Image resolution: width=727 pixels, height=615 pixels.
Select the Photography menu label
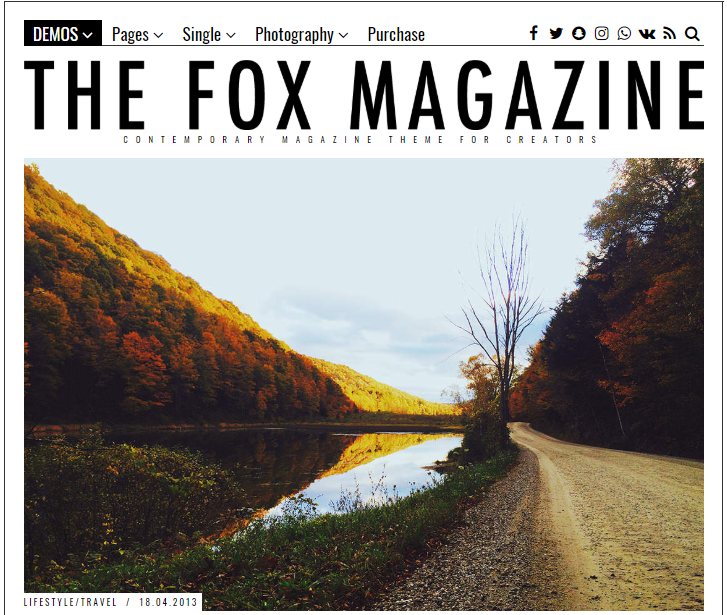[x=294, y=35]
